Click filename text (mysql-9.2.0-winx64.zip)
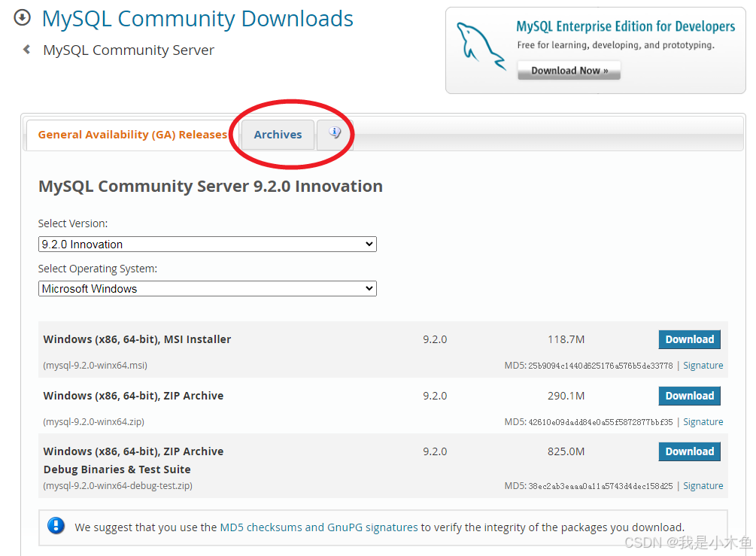 point(93,422)
